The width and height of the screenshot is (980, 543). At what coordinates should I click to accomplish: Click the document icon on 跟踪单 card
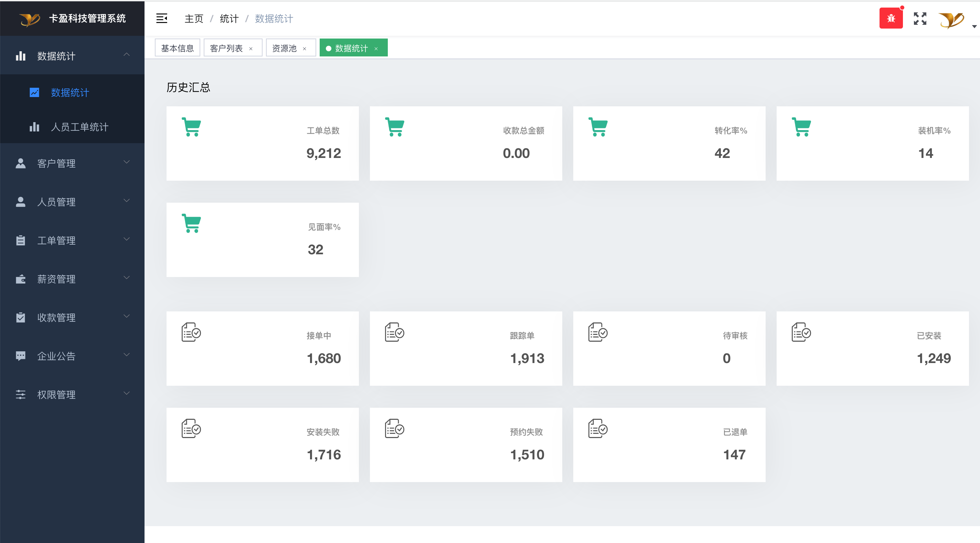click(x=394, y=332)
